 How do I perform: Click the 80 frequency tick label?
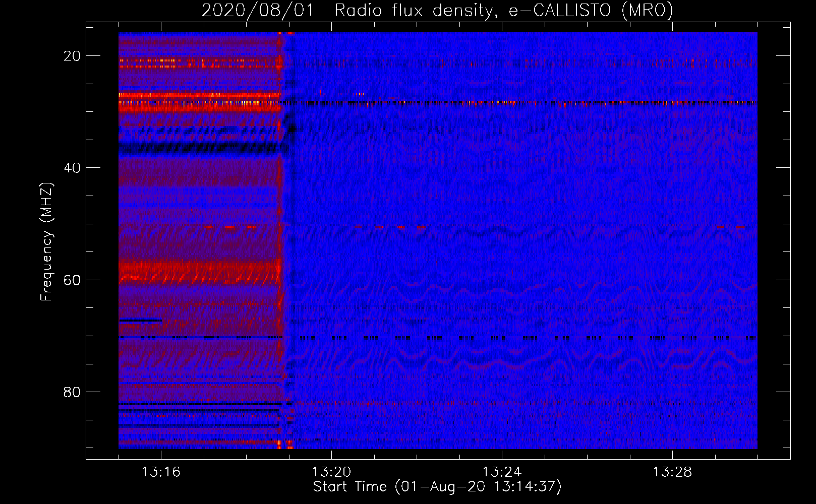point(72,392)
